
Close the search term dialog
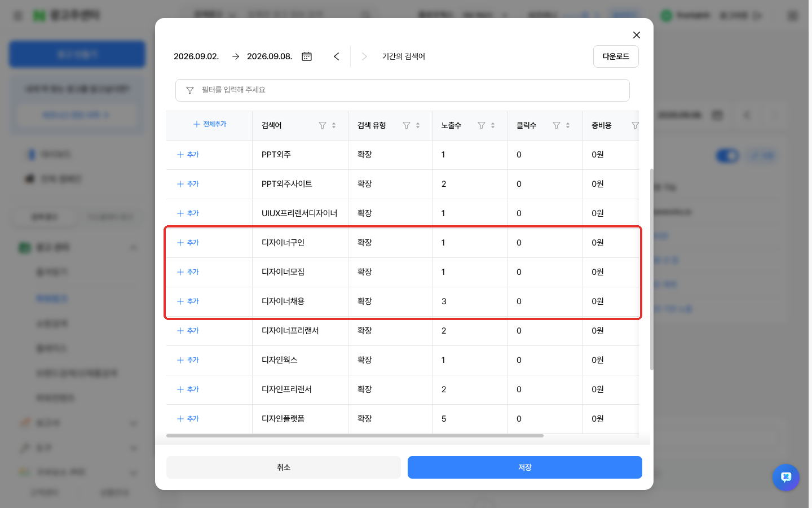[x=637, y=35]
